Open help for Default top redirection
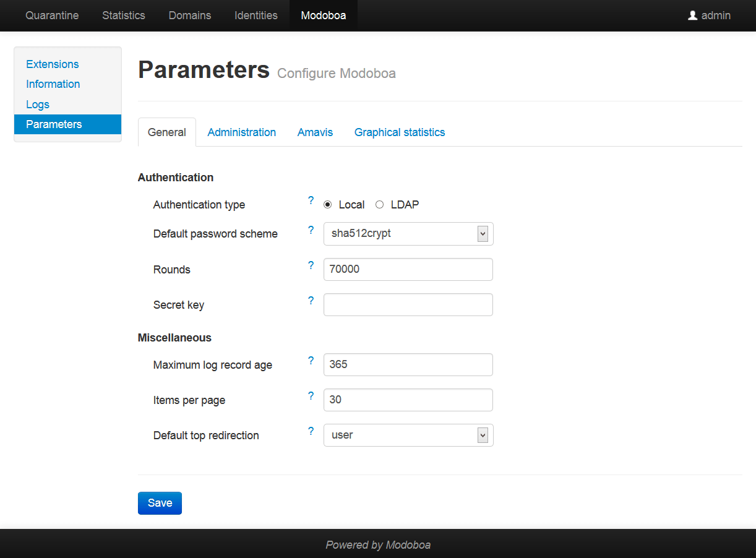The height and width of the screenshot is (558, 756). [x=311, y=431]
